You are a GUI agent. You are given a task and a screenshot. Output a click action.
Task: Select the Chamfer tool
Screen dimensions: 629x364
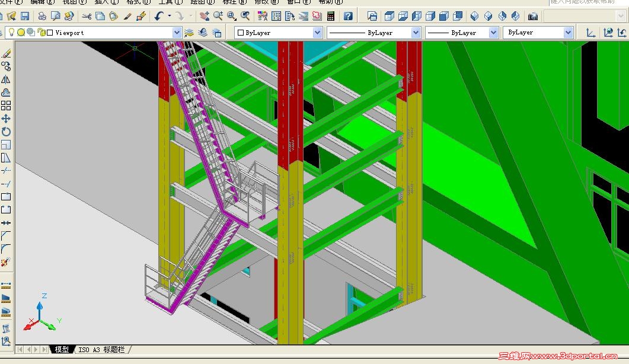pyautogui.click(x=6, y=235)
